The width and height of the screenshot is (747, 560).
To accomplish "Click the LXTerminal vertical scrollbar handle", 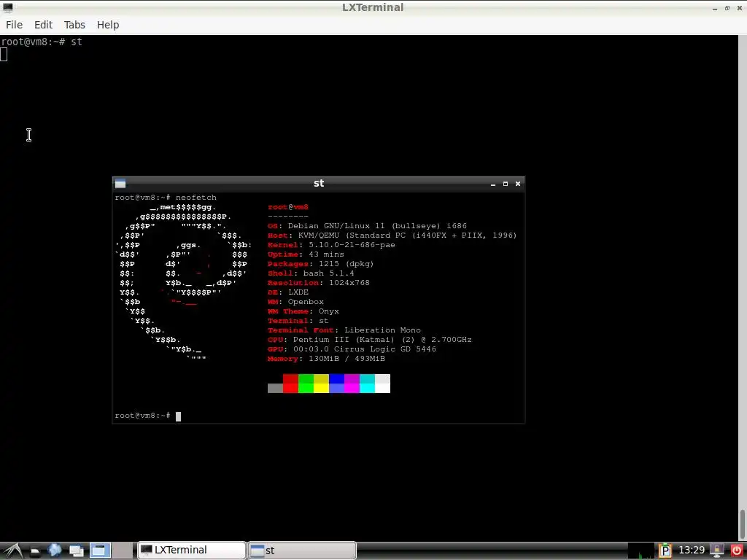I will [x=742, y=524].
